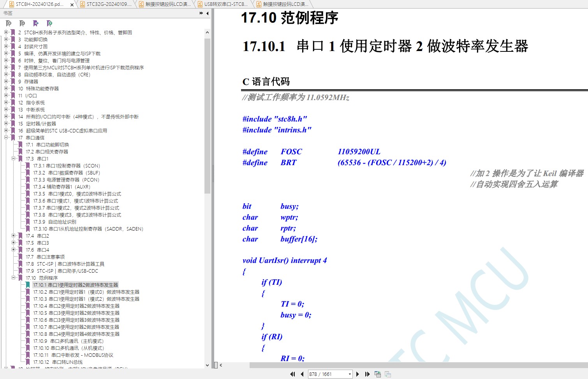Collapse the bookmarks panel with the left arrow
The image size is (588, 379).
[x=207, y=13]
